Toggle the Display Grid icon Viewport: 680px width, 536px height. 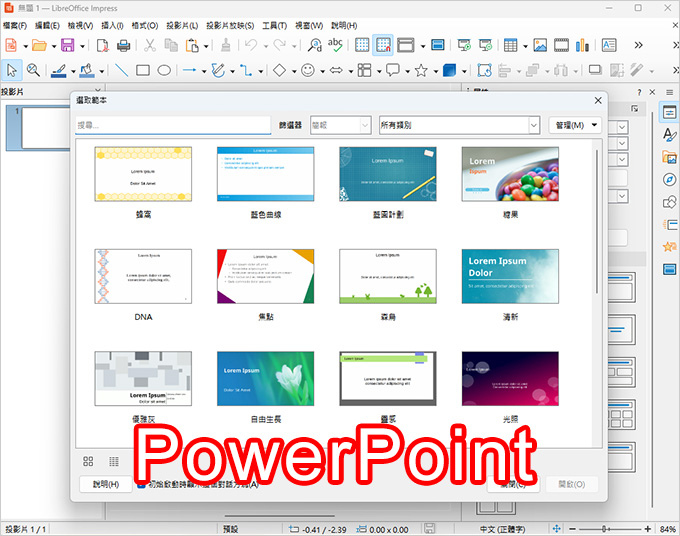point(362,45)
